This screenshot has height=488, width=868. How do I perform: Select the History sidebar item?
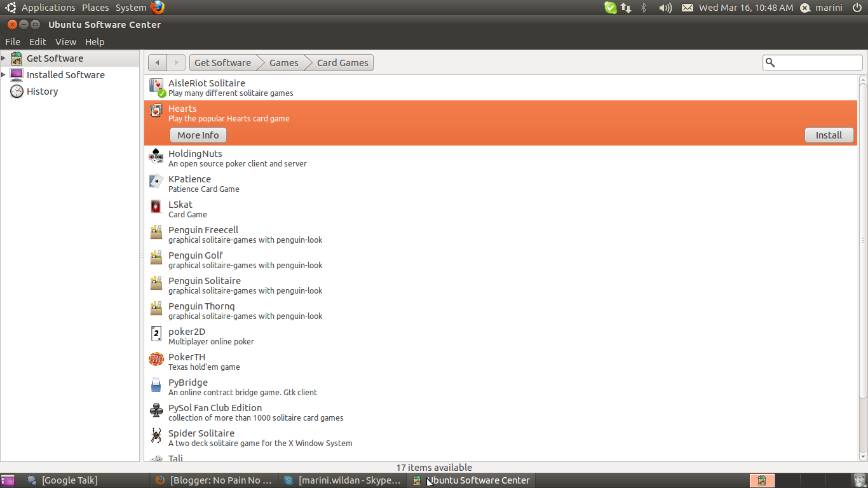pos(70,91)
